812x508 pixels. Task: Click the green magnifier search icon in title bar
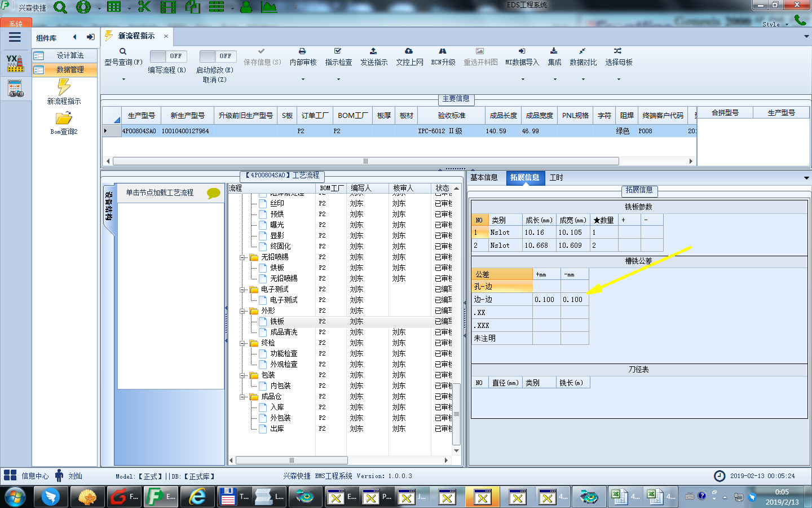[60, 7]
